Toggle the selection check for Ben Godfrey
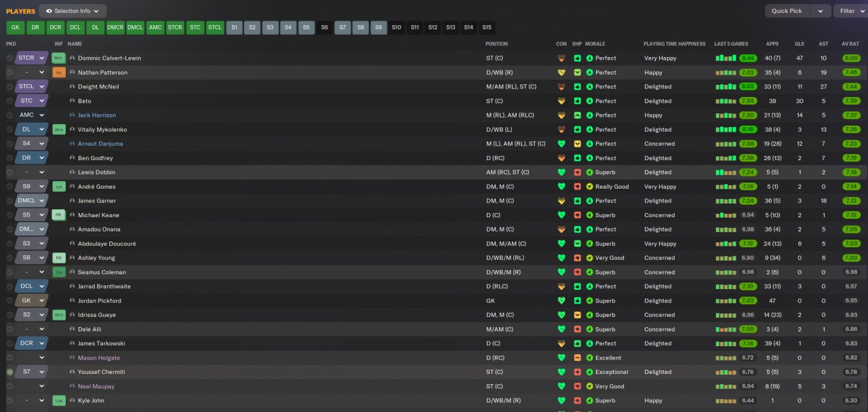The height and width of the screenshot is (412, 868). pyautogui.click(x=9, y=158)
